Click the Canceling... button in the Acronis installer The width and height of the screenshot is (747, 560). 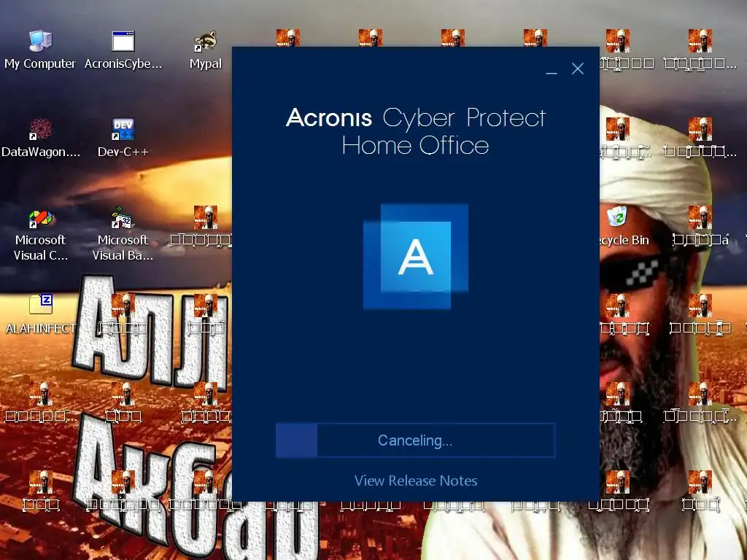(415, 440)
